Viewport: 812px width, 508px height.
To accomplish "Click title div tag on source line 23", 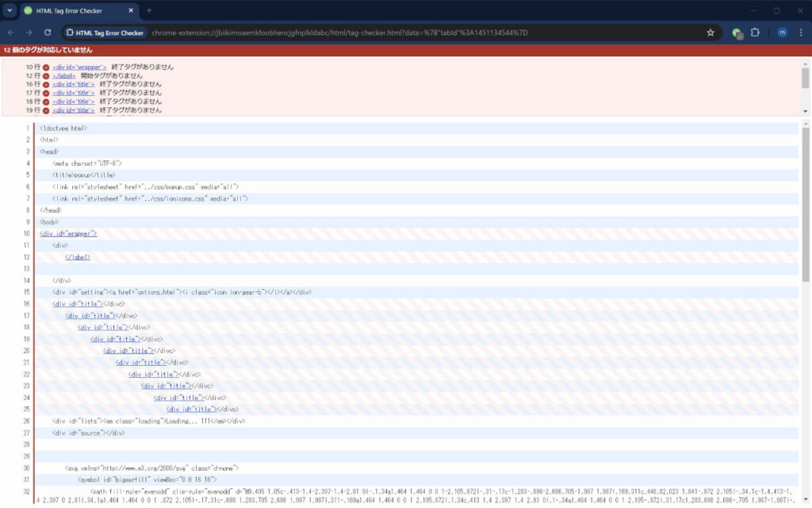I will pos(167,386).
